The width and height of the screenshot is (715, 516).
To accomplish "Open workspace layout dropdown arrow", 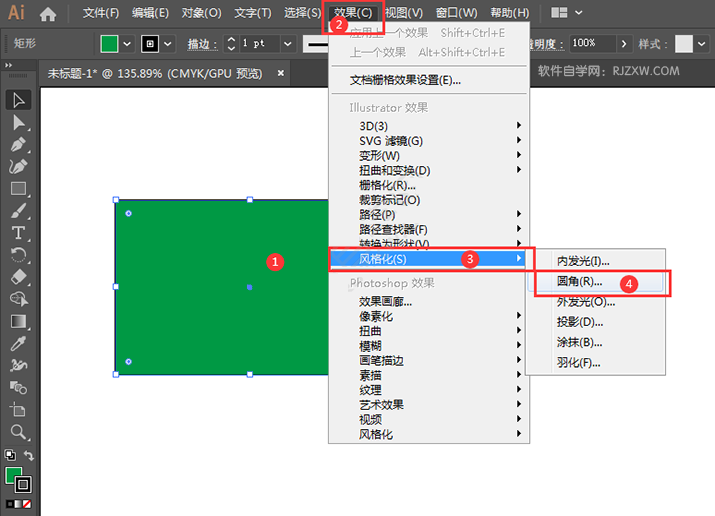I will pos(579,12).
